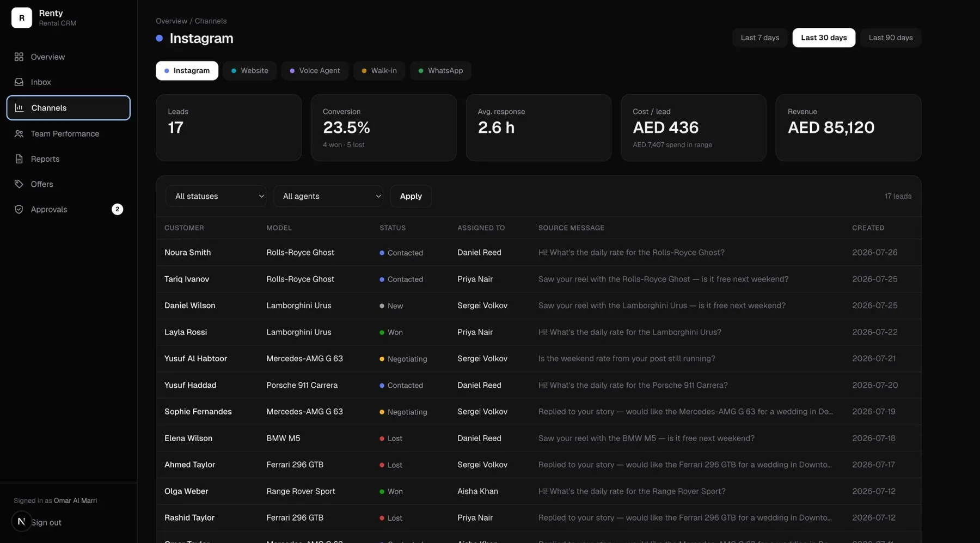
Task: Open the Inbox tray icon
Action: [19, 82]
